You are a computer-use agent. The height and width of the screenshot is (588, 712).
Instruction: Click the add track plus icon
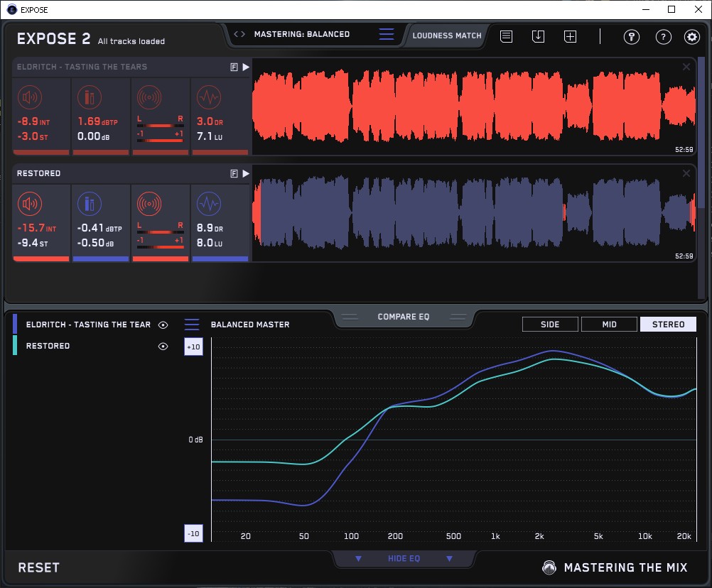click(570, 36)
